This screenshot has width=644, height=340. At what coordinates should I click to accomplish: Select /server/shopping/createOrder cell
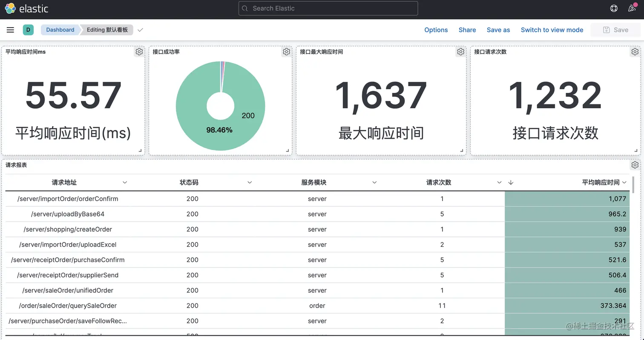click(68, 229)
